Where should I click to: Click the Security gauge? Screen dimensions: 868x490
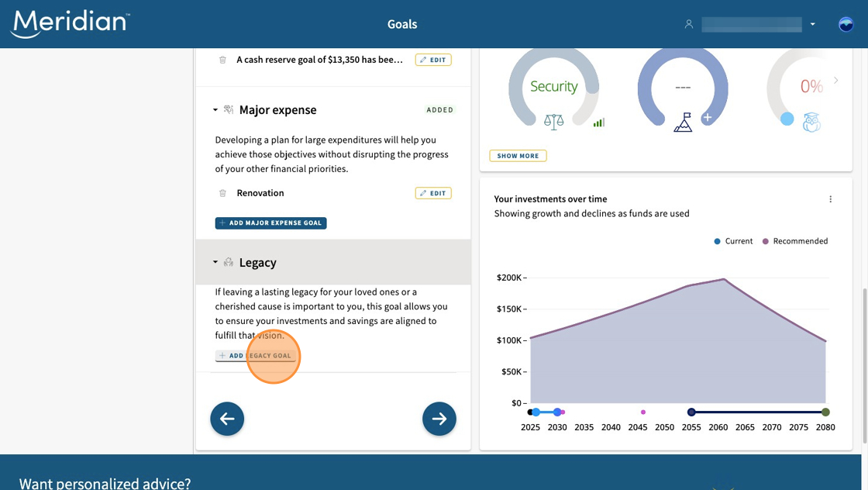tap(553, 86)
